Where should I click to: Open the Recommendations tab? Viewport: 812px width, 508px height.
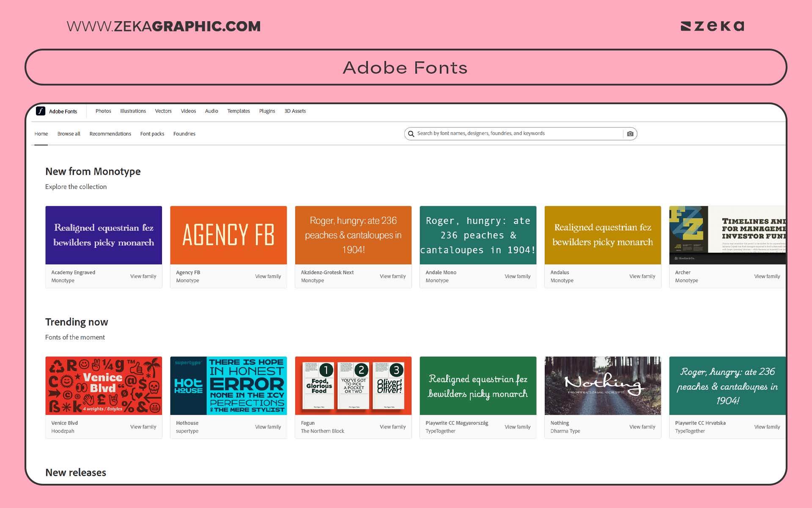click(110, 133)
